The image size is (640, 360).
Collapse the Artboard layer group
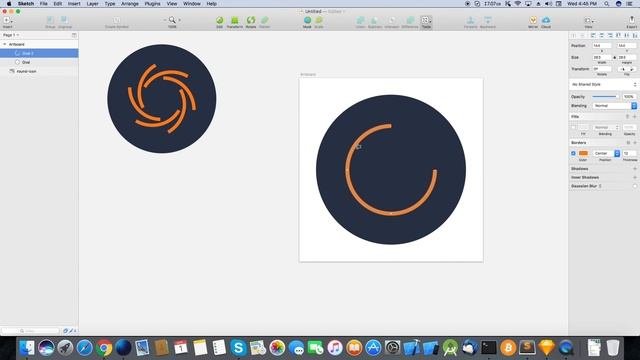pos(4,44)
